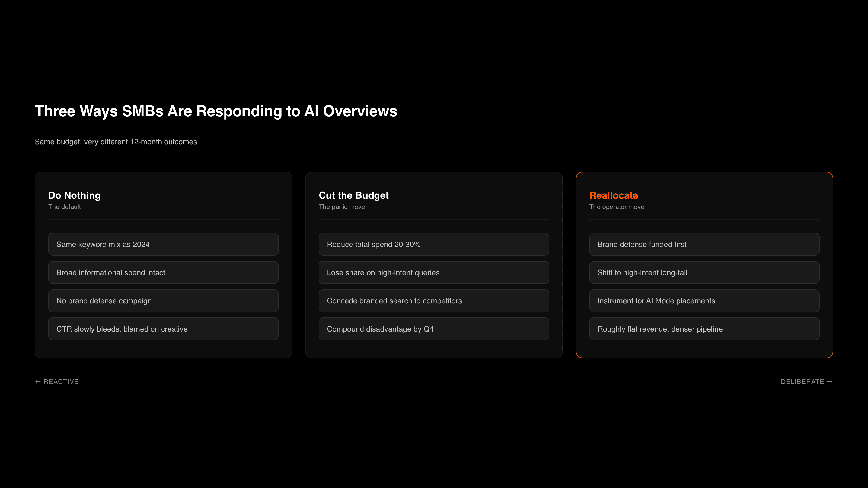Select 'Same keyword mix as 2024' item
Image resolution: width=868 pixels, height=488 pixels.
163,244
